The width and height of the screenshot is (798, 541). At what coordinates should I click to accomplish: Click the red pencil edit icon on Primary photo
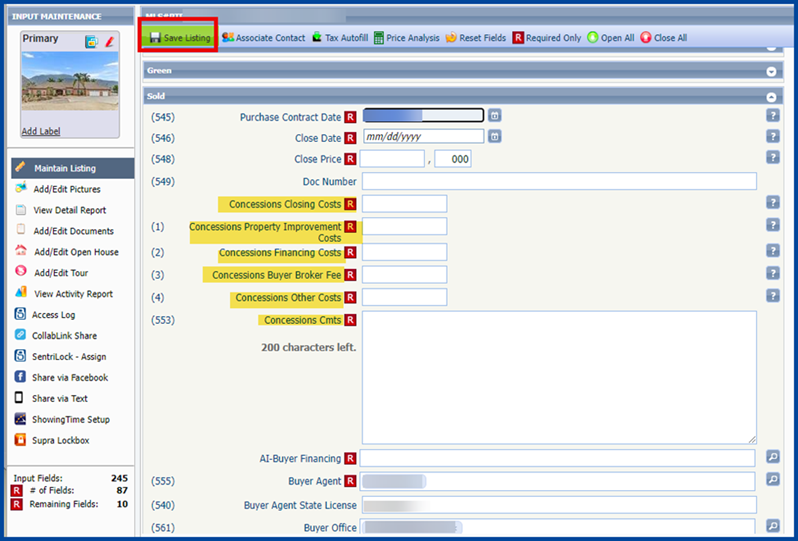[110, 41]
